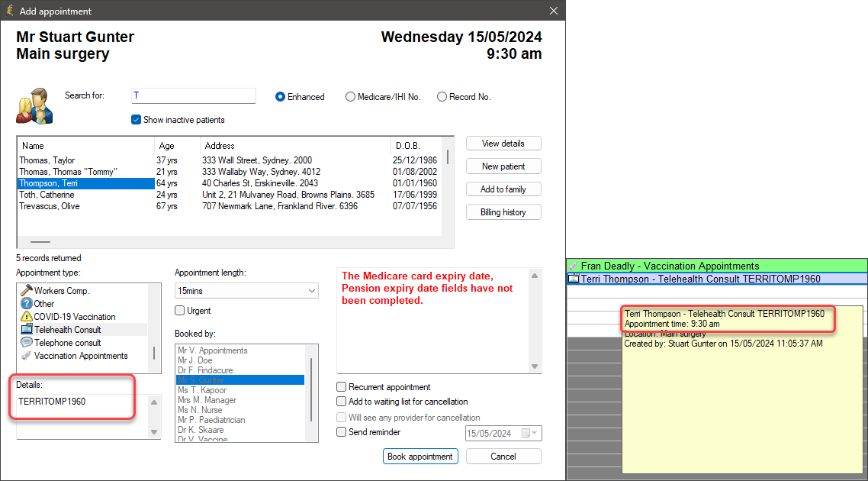Click Terri Thompson Telehealth Consult appointment row

718,279
